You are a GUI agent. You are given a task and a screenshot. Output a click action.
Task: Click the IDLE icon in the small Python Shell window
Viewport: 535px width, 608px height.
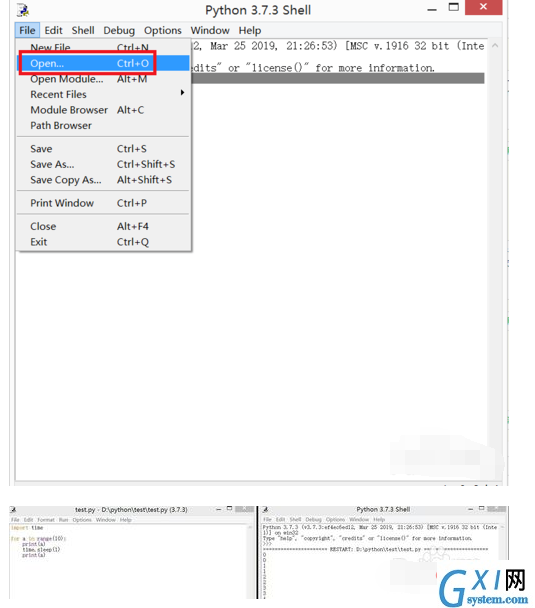click(x=266, y=509)
